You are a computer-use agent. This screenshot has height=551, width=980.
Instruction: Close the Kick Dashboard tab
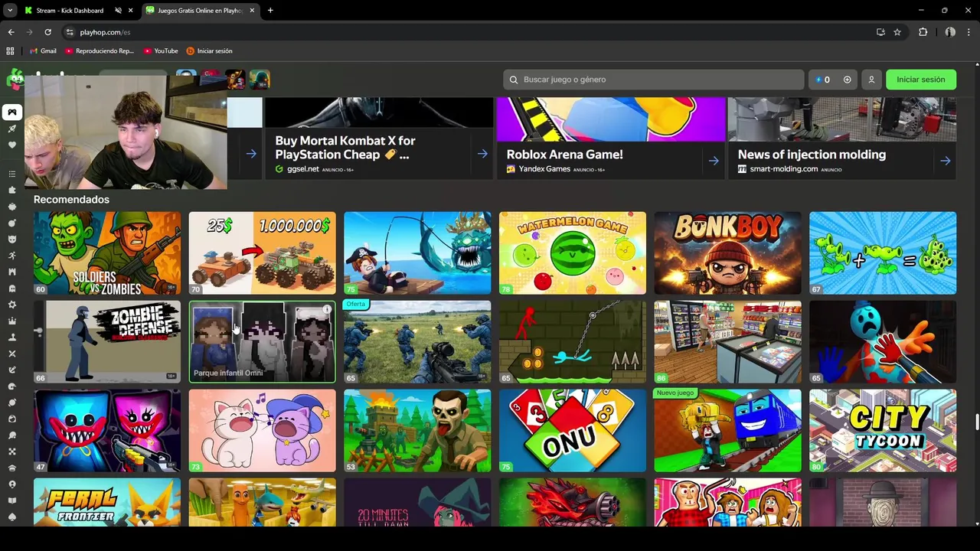coord(131,10)
